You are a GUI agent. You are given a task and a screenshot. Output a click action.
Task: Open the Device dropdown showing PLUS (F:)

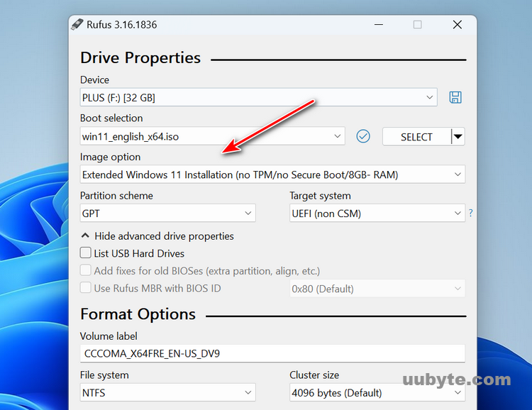coord(259,97)
